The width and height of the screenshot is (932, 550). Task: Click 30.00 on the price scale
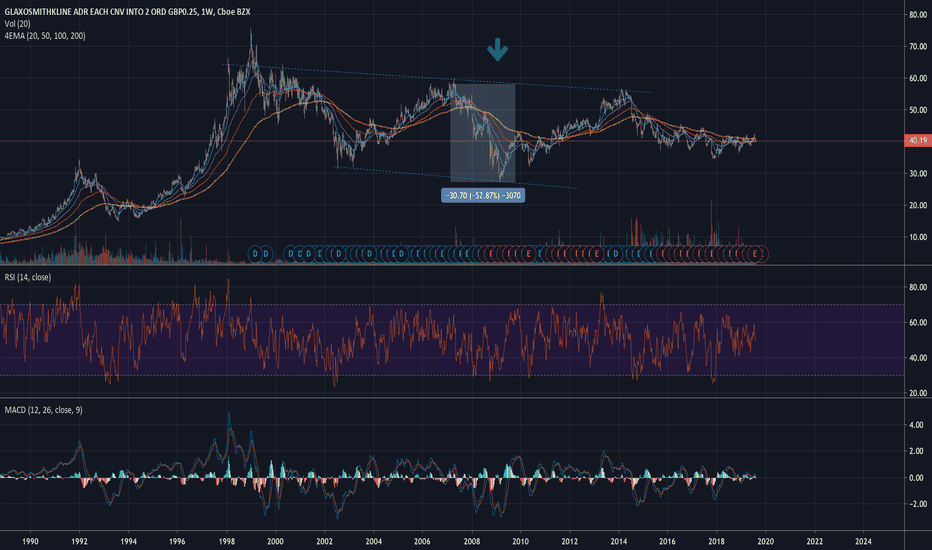click(x=918, y=174)
